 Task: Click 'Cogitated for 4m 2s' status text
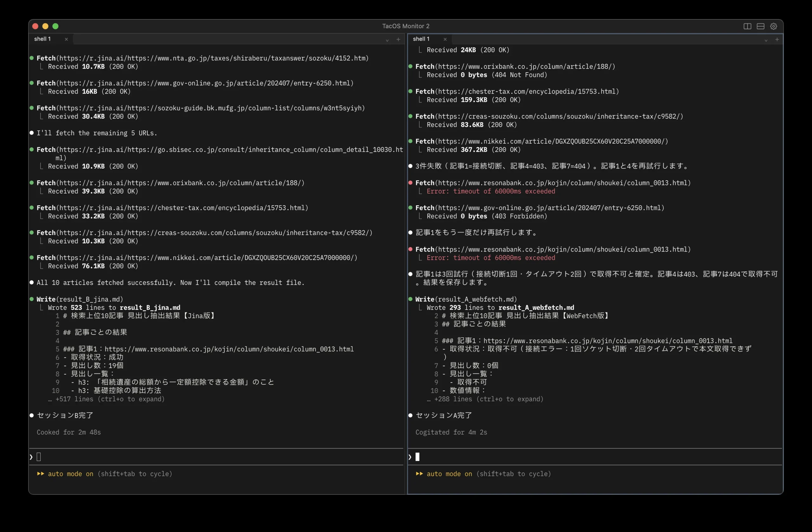(x=451, y=432)
